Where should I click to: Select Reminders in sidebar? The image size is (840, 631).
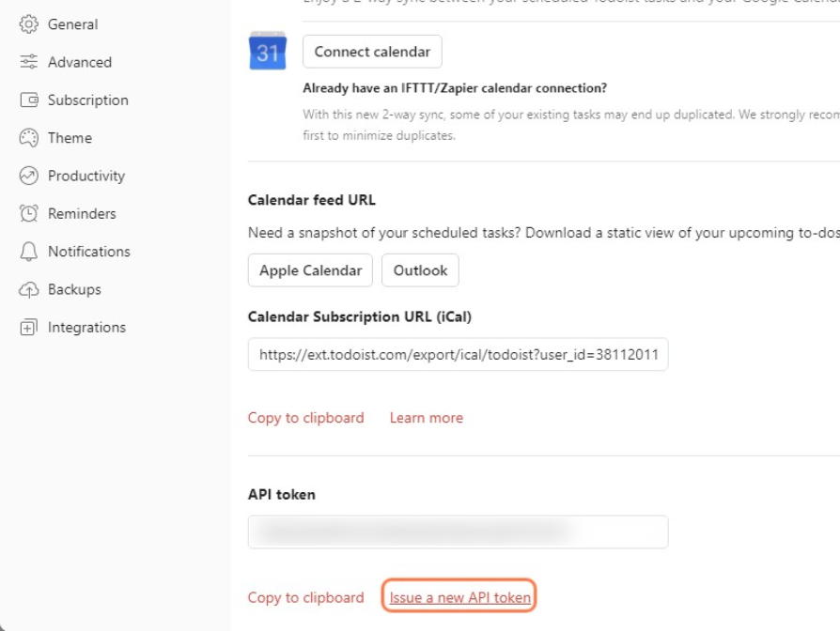tap(82, 213)
